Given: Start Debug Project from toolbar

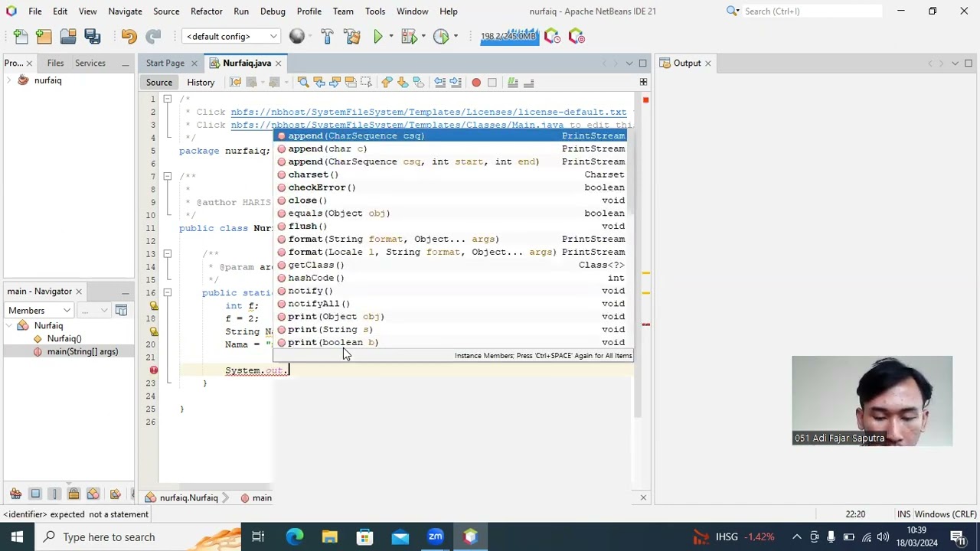Looking at the screenshot, I should 409,36.
